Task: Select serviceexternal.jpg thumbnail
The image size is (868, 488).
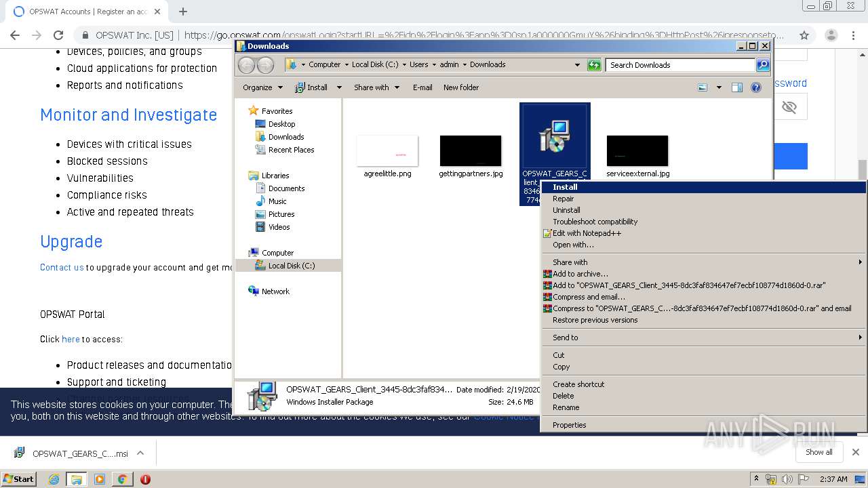Action: (x=637, y=150)
